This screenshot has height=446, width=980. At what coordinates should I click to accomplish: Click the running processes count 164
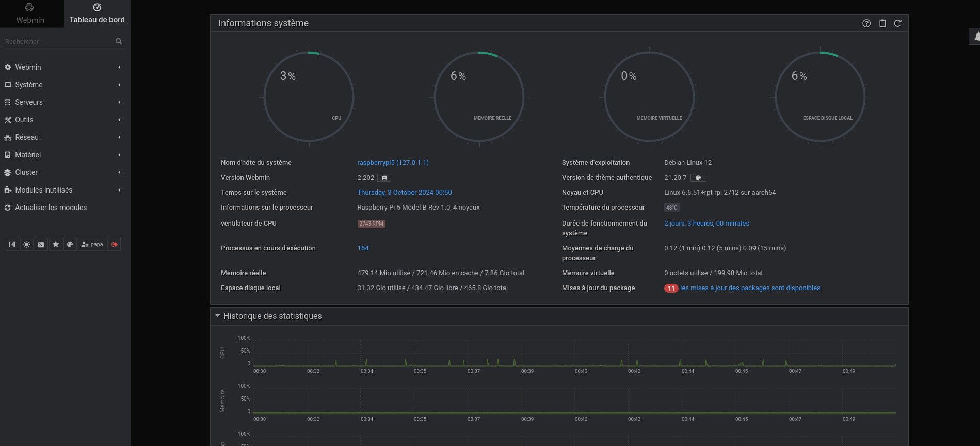point(363,248)
